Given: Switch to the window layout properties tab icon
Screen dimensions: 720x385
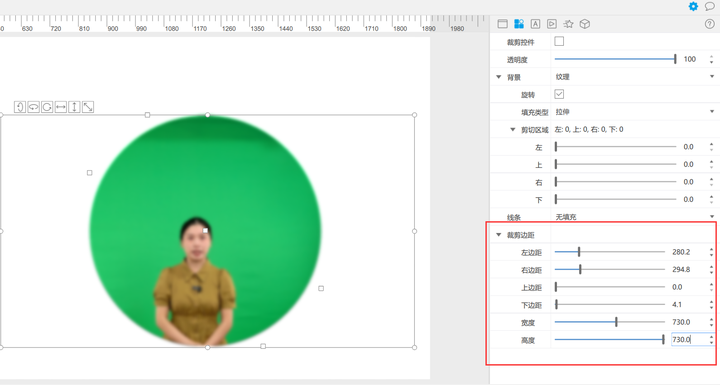Looking at the screenshot, I should coord(502,24).
